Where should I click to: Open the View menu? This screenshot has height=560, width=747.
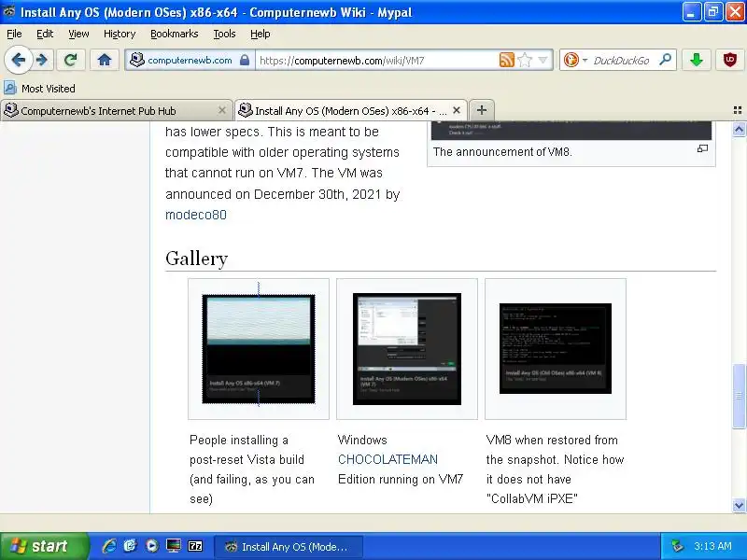[x=78, y=34]
